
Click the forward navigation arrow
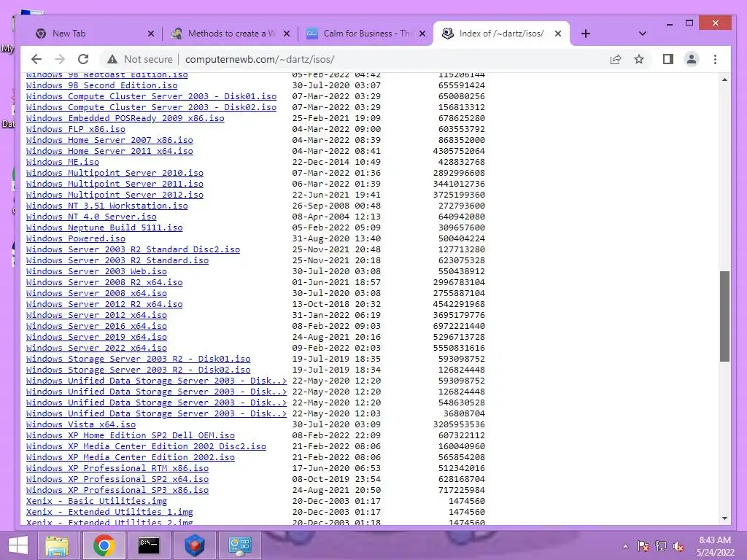[x=60, y=59]
